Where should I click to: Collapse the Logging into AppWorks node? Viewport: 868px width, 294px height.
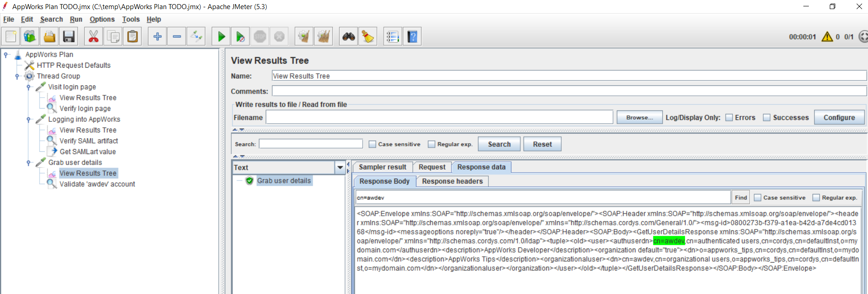tap(29, 120)
